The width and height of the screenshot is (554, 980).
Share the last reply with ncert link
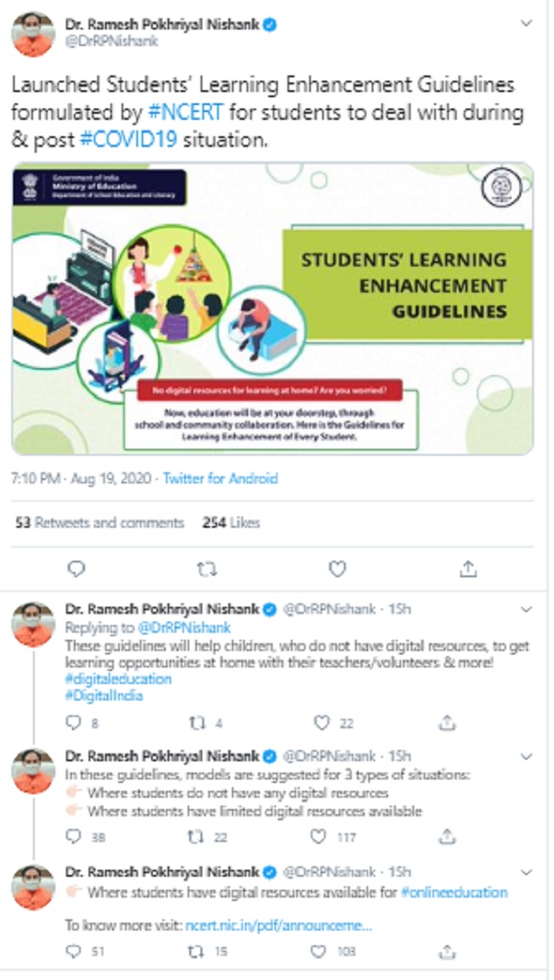(446, 952)
